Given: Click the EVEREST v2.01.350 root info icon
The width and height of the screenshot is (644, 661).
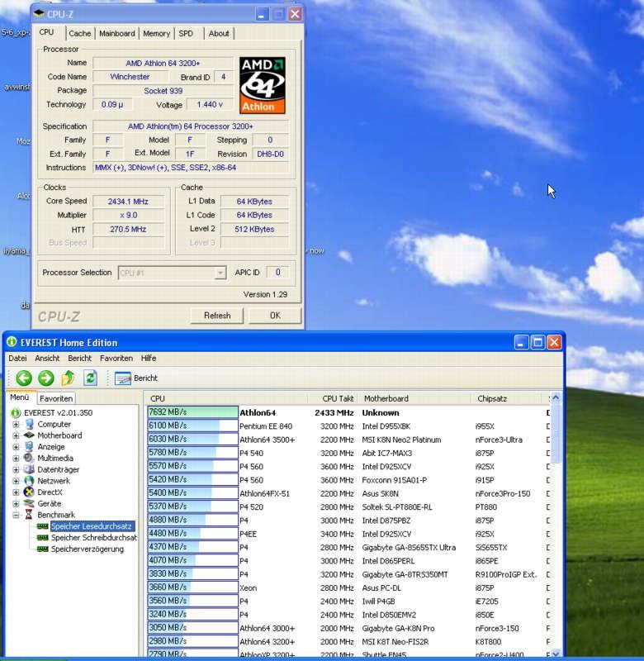Looking at the screenshot, I should click(x=16, y=412).
